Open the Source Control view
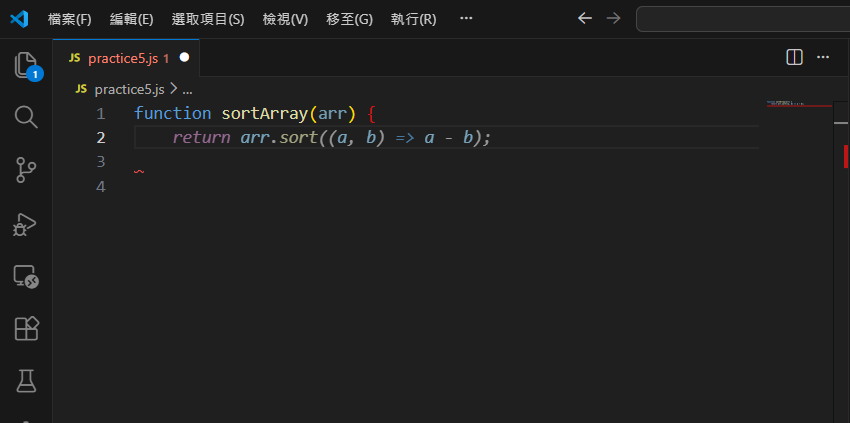The image size is (850, 423). [26, 170]
